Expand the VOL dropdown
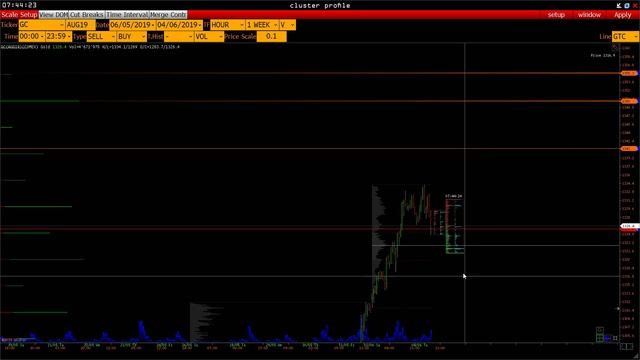Image resolution: width=640 pixels, height=360 pixels. [x=209, y=37]
